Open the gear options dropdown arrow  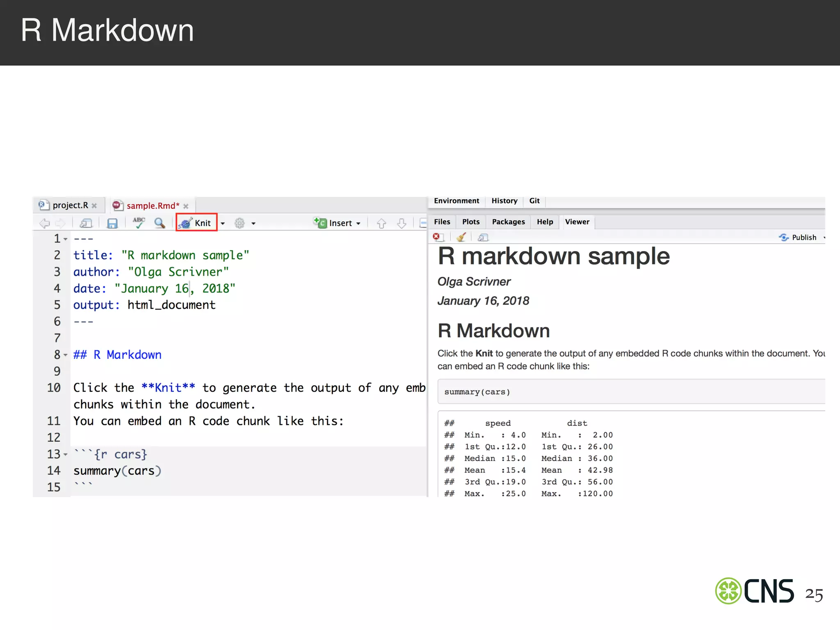click(253, 224)
